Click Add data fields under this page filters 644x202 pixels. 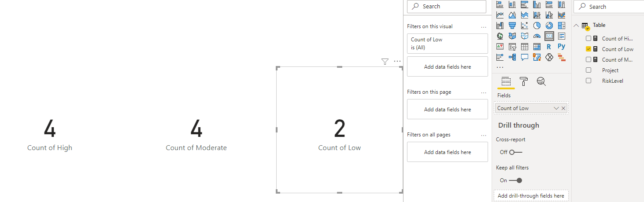(x=447, y=110)
